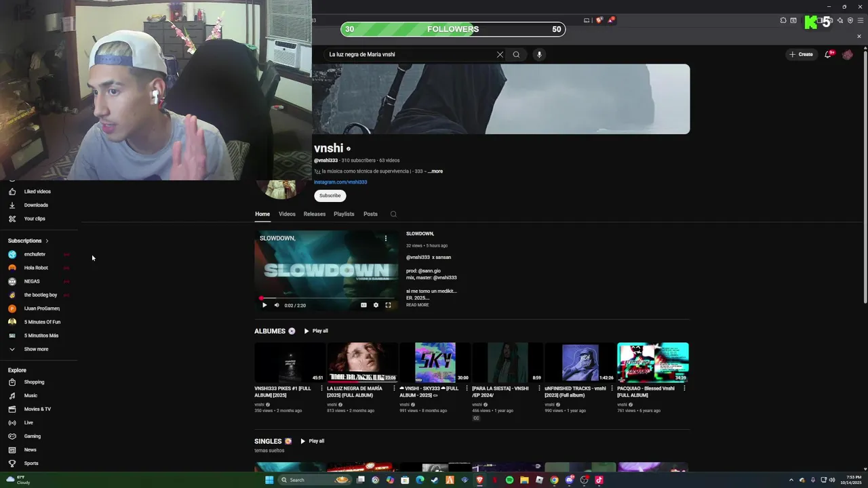The width and height of the screenshot is (868, 488).
Task: Click READ MORE under SLOWDOWN description
Action: pyautogui.click(x=417, y=305)
